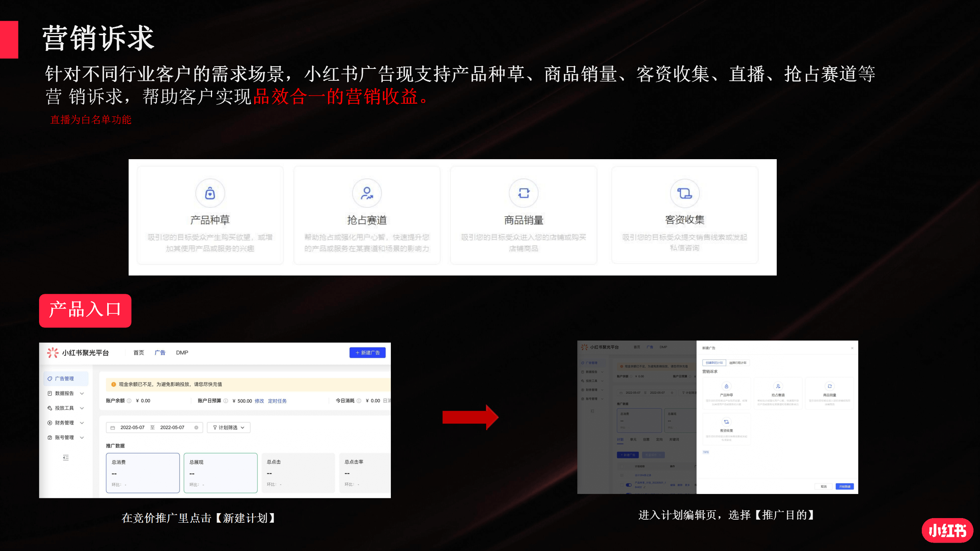Screen dimensions: 980x551
Task: Click the 抢占赛道 person icon in the large card row
Action: pos(367,193)
